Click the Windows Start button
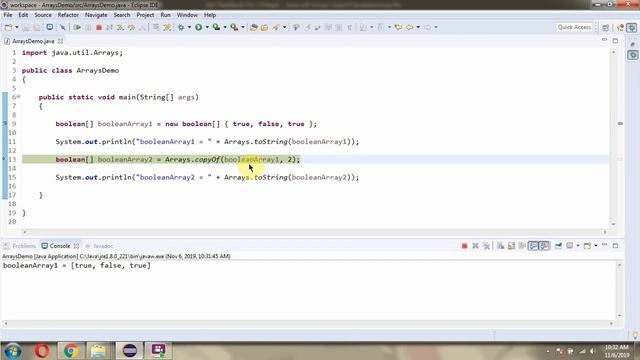 tap(13, 351)
